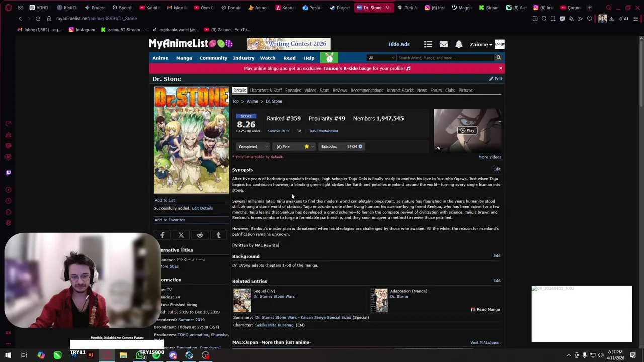Expand the All search category dropdown

pos(381,58)
